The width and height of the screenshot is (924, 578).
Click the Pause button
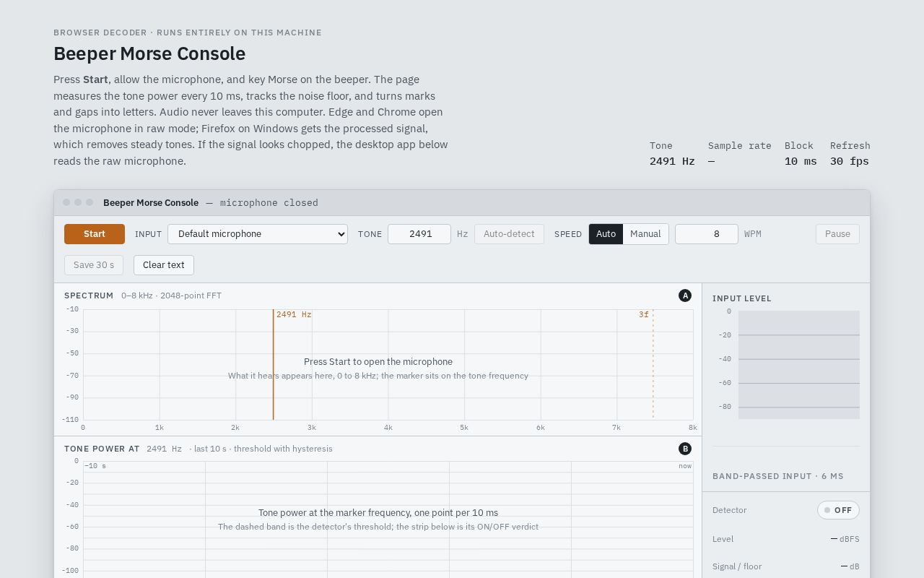[x=837, y=234]
